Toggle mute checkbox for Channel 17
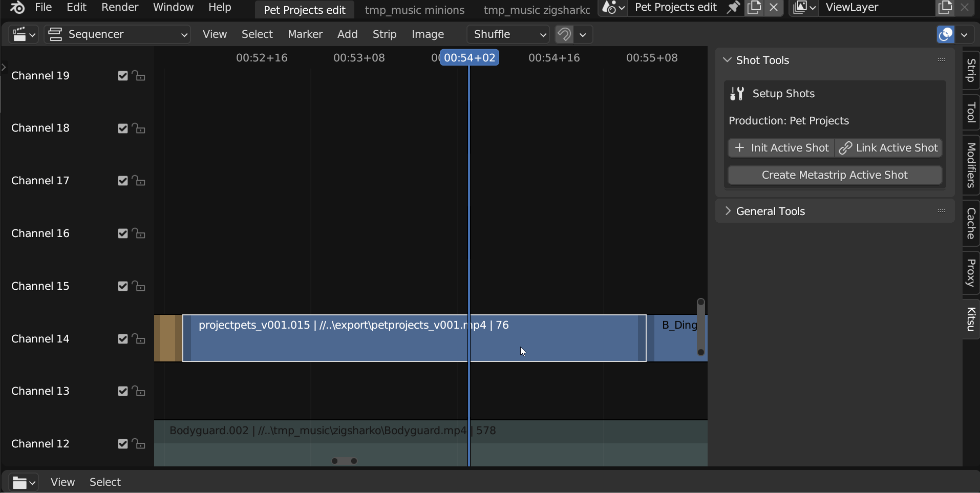Screen dimensions: 980x493 122,181
